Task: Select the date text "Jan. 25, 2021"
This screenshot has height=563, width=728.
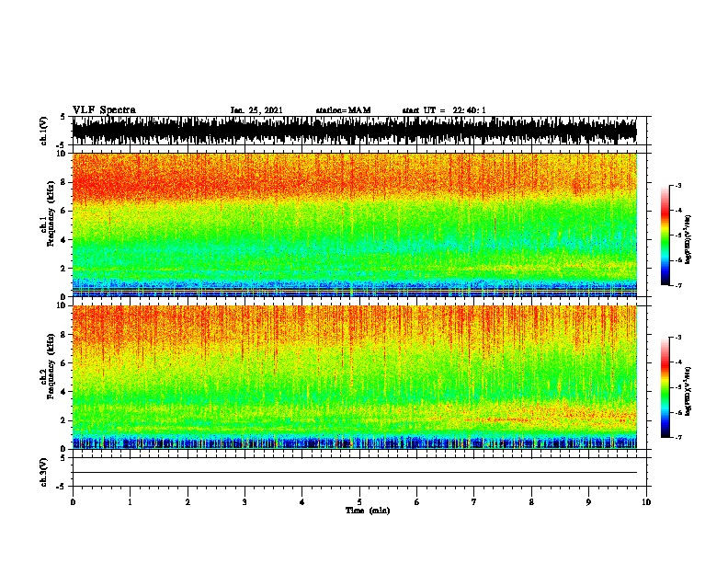Action: [256, 110]
